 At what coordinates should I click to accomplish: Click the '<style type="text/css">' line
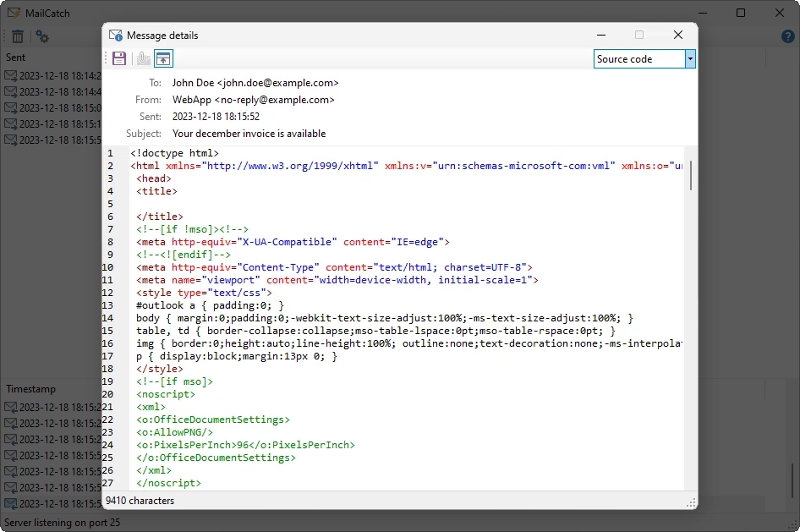click(x=204, y=293)
